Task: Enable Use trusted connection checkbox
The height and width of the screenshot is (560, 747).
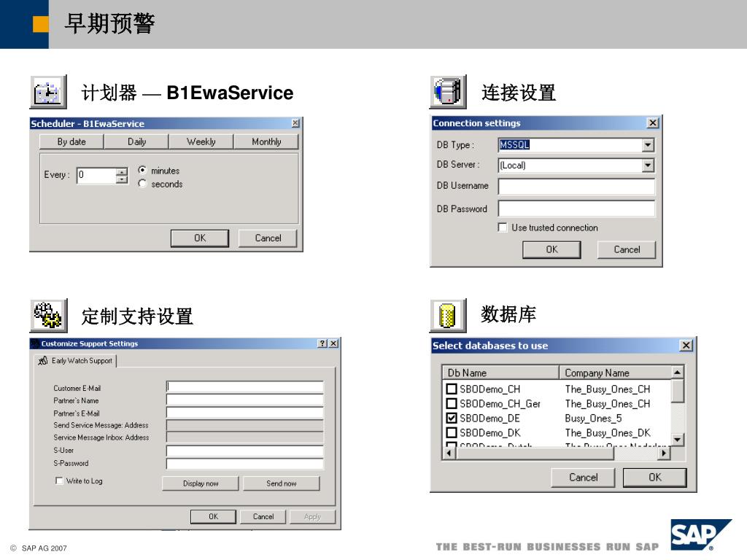Action: tap(502, 227)
